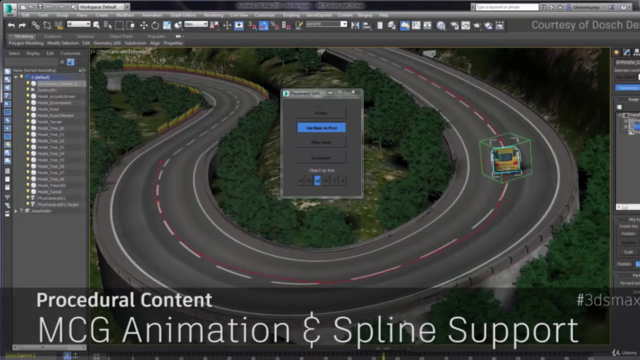Toggle Window/Crossing selection mode
Image resolution: width=640 pixels, height=360 pixels.
(131, 26)
